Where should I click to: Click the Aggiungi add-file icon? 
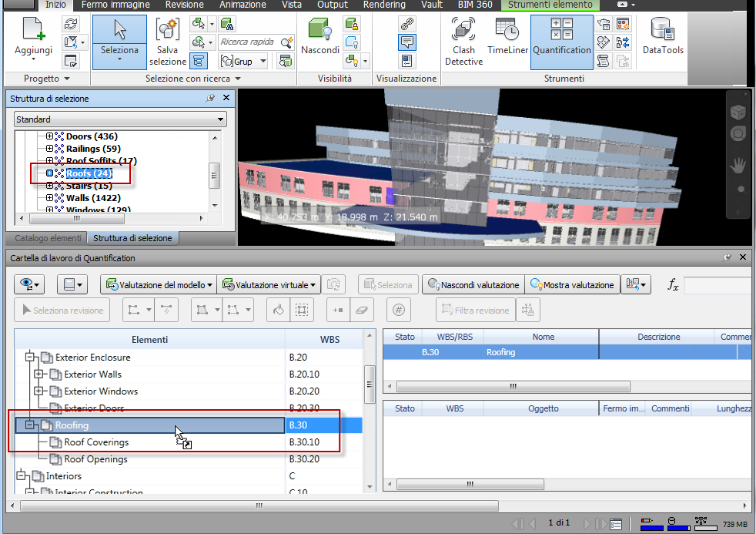pos(33,29)
